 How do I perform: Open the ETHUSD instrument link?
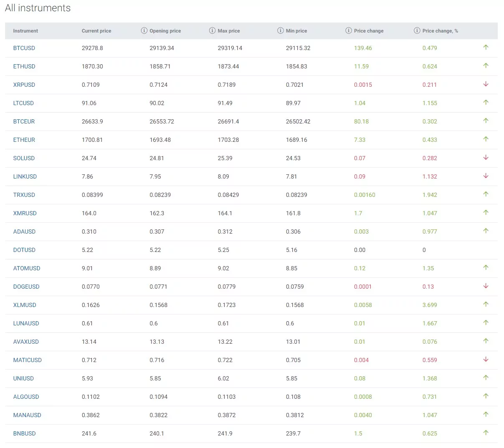tap(24, 66)
